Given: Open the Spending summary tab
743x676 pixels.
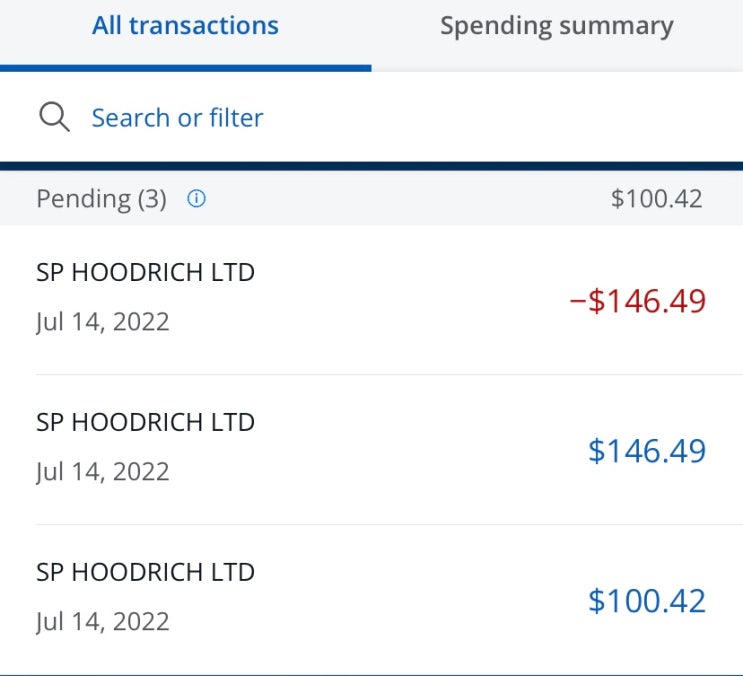Looking at the screenshot, I should (557, 27).
